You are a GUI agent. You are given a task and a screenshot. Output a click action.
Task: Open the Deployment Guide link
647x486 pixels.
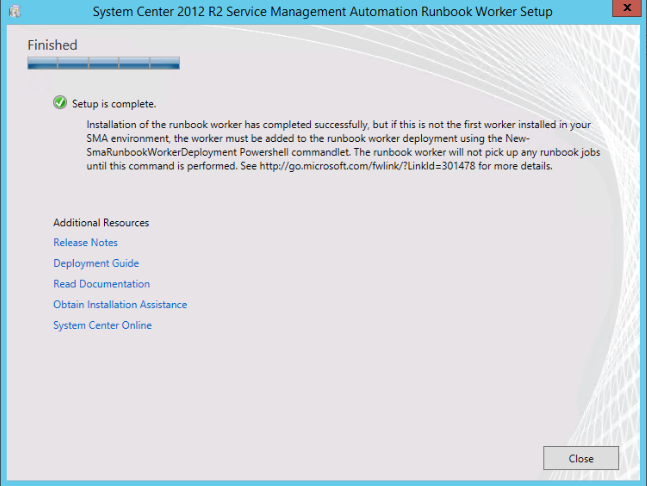pyautogui.click(x=96, y=264)
